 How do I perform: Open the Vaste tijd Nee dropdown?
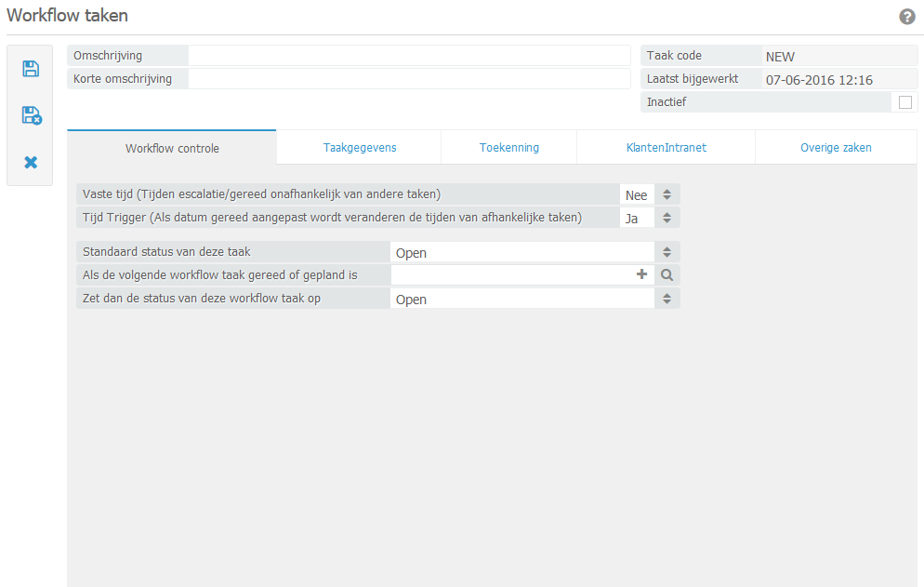667,194
